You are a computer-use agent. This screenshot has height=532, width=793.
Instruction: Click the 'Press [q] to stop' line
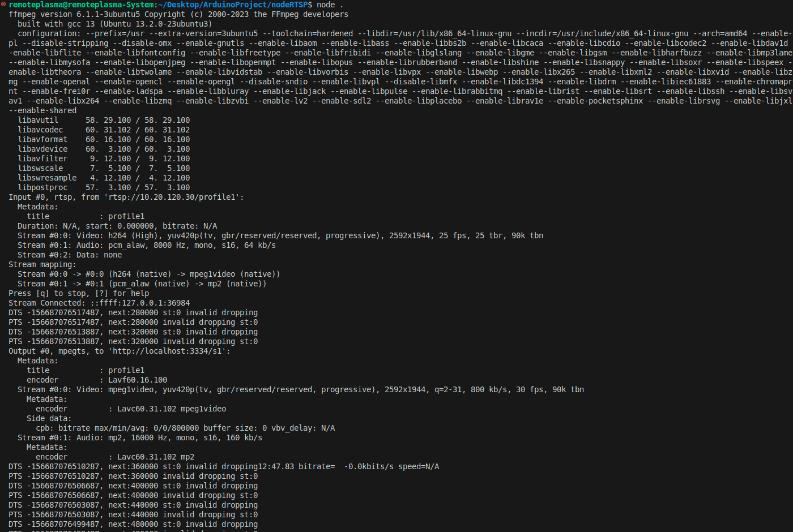(x=79, y=293)
